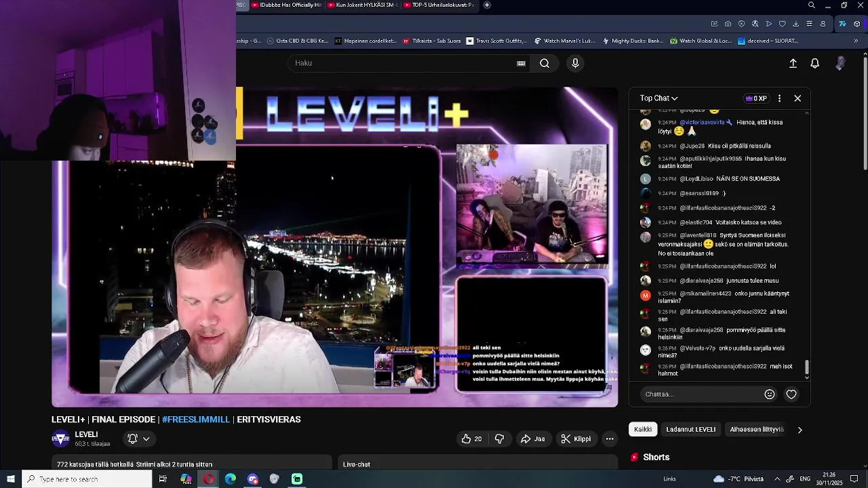
Task: Open the weather widget showing -7°C
Action: [x=738, y=479]
